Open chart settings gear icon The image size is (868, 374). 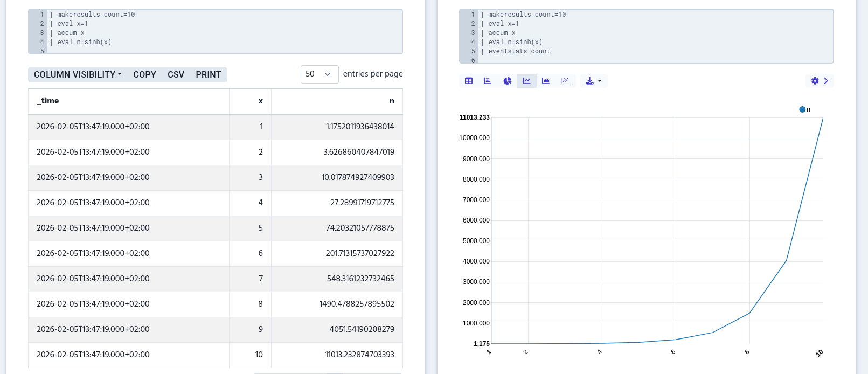(815, 81)
